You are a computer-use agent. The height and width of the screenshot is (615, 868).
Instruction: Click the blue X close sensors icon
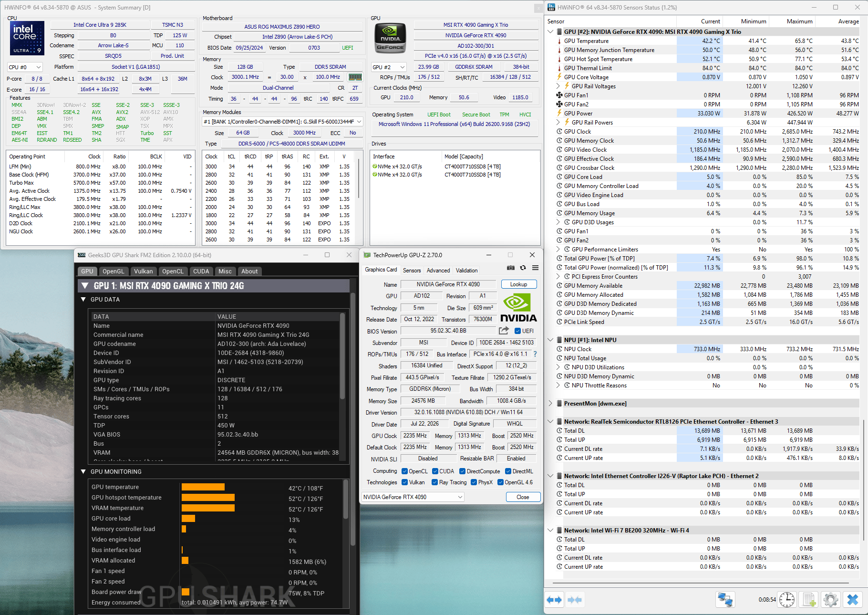pyautogui.click(x=853, y=600)
